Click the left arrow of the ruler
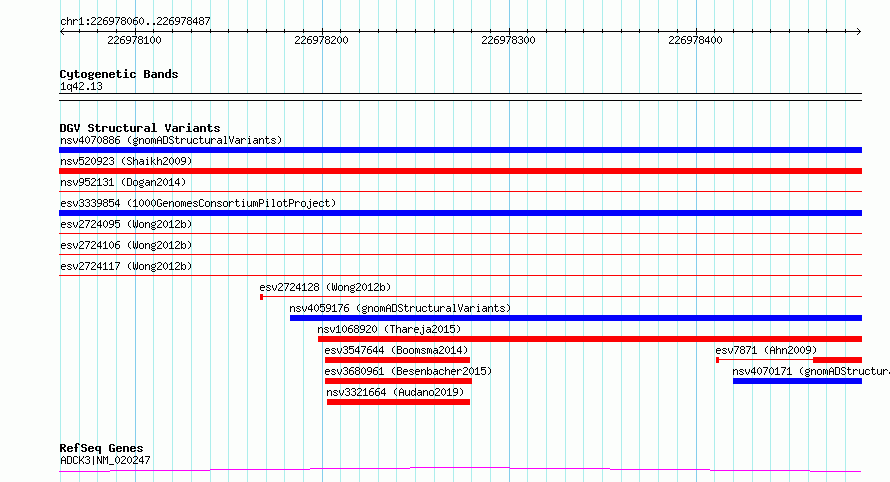890x482 pixels. (62, 32)
